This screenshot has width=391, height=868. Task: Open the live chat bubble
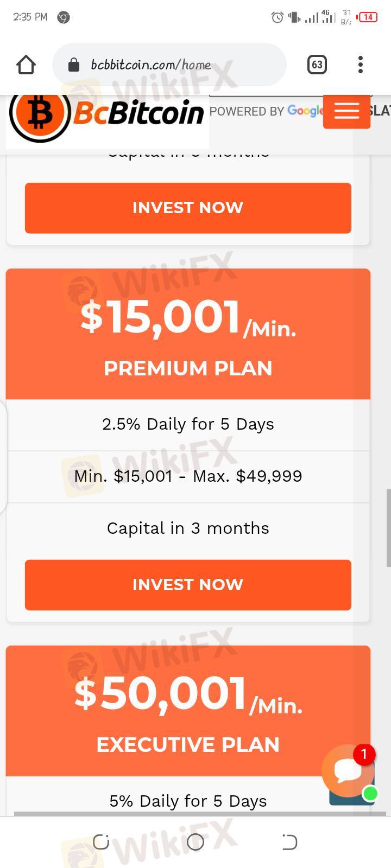click(348, 770)
